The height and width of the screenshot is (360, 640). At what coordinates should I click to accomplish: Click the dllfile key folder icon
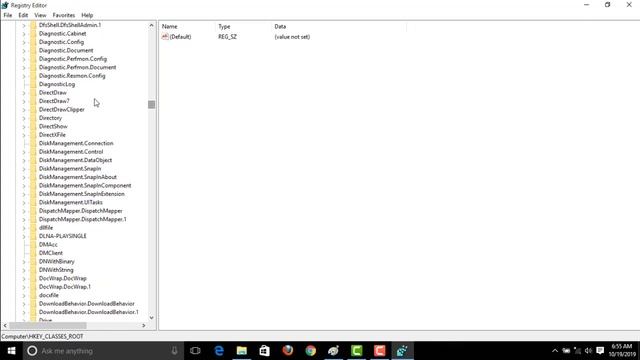click(33, 228)
